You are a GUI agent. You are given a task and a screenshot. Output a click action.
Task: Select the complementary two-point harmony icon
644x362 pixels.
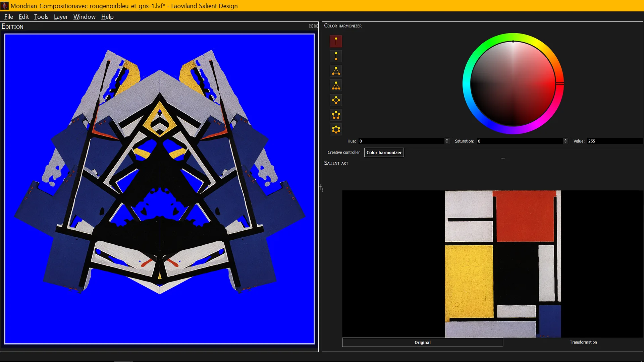[x=336, y=56]
